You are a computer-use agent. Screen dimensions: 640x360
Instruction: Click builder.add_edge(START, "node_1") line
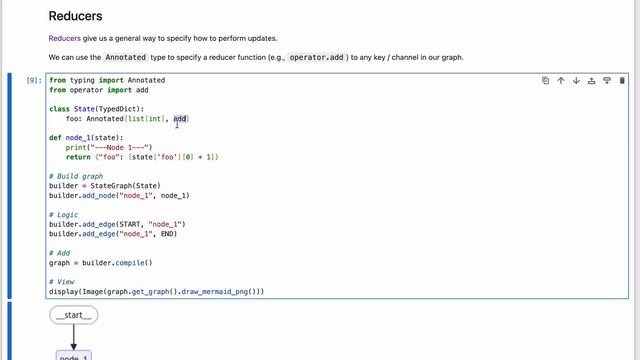[117, 224]
